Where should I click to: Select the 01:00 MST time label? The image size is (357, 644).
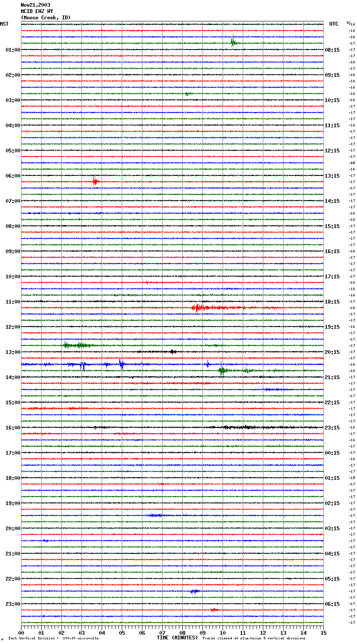13,50
